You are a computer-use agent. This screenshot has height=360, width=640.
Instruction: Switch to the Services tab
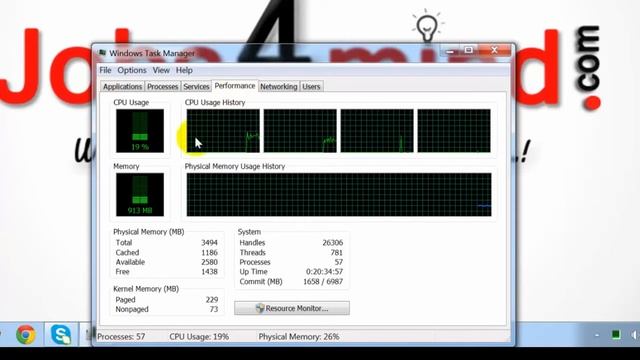tap(196, 87)
